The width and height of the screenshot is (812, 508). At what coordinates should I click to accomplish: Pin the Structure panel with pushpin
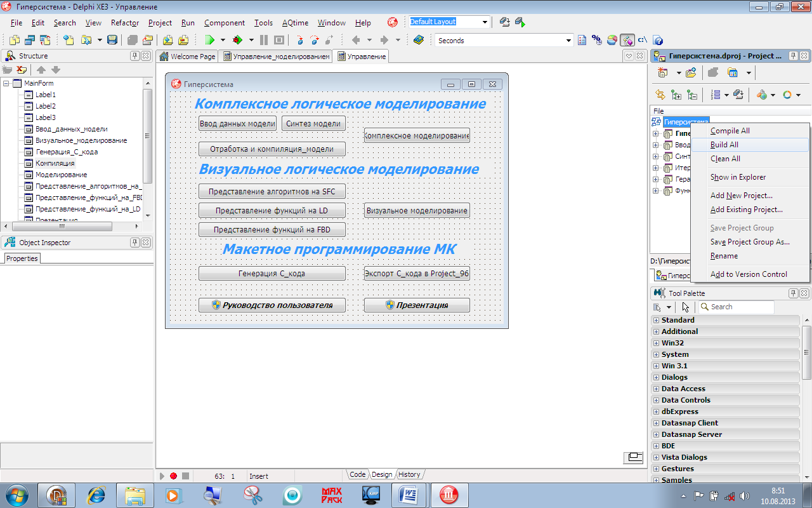tap(135, 56)
